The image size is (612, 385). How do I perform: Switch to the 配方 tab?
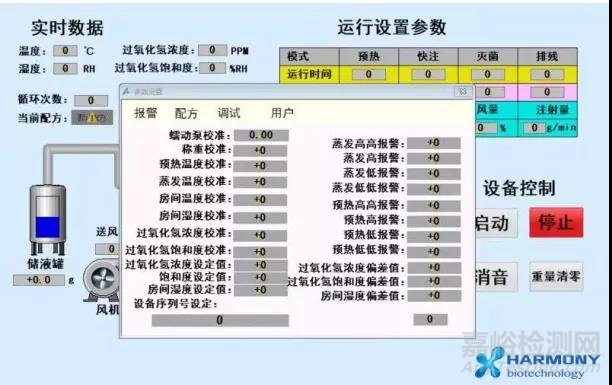pos(186,113)
